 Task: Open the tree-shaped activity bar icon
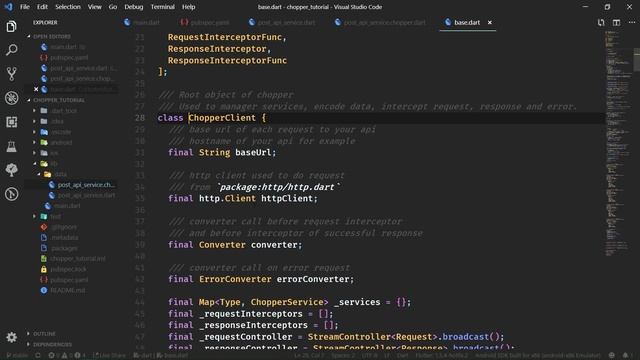point(11,169)
